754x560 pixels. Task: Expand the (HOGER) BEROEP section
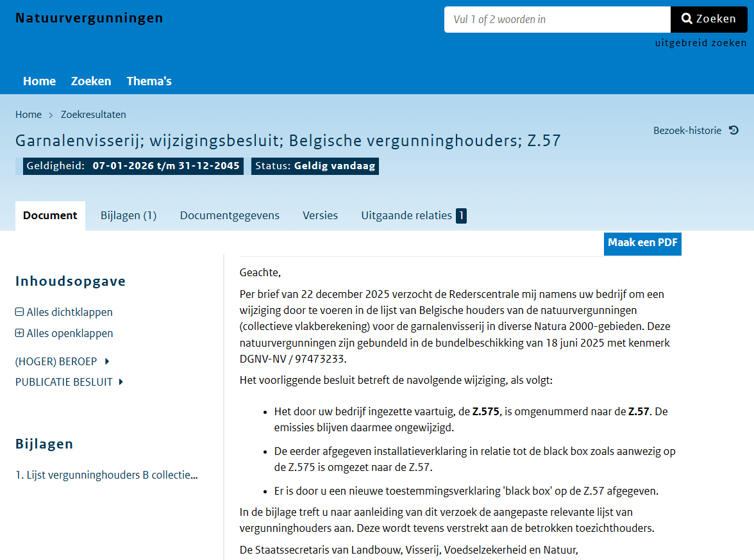[58, 361]
